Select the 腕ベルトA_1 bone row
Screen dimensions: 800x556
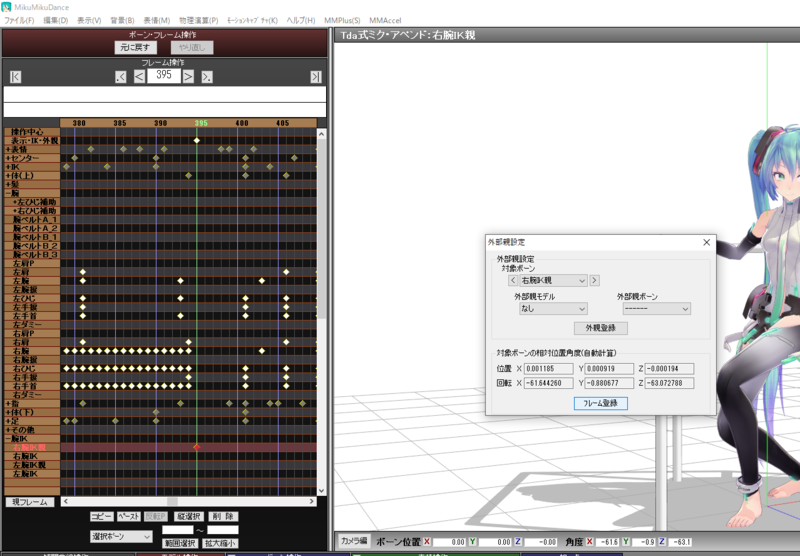click(32, 219)
